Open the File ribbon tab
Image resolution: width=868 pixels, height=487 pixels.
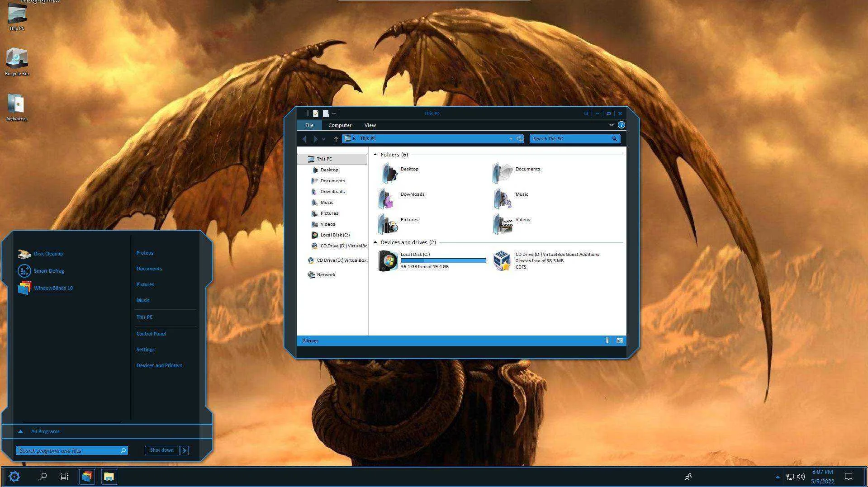tap(309, 125)
